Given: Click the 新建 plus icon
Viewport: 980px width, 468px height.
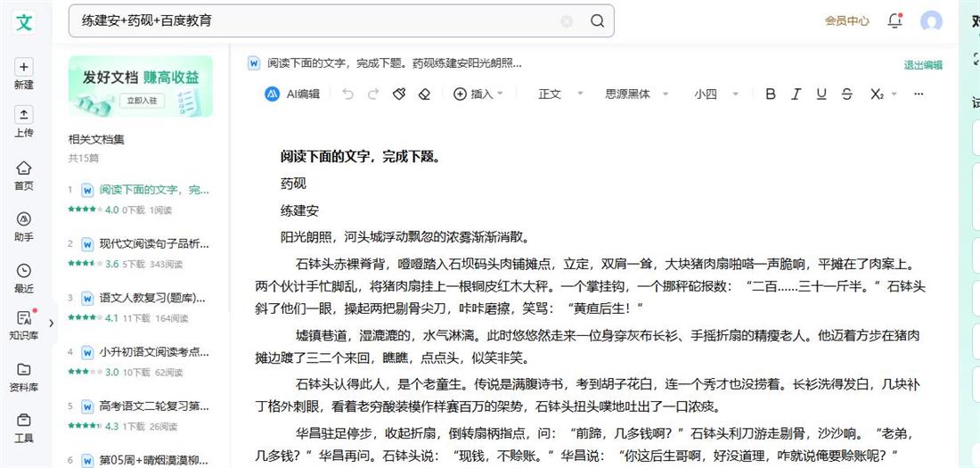Looking at the screenshot, I should click(x=24, y=67).
